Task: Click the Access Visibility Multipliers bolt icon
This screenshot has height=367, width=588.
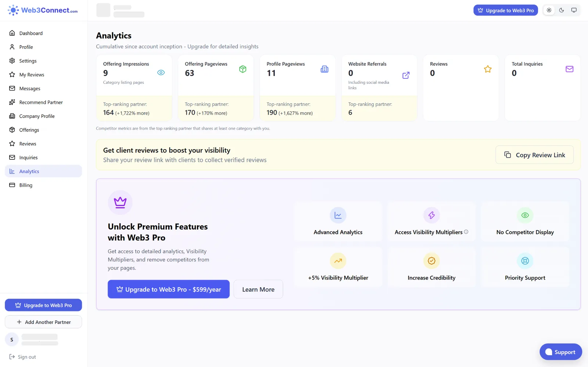Action: click(x=431, y=215)
